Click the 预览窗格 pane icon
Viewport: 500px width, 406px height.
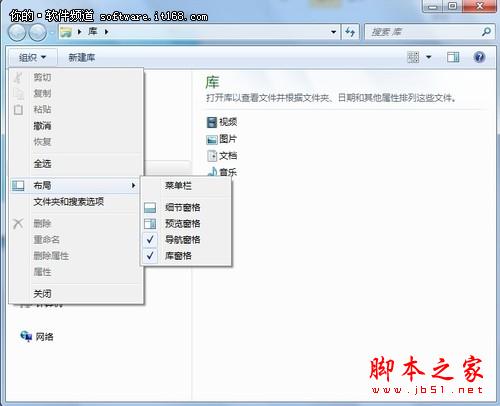click(150, 224)
